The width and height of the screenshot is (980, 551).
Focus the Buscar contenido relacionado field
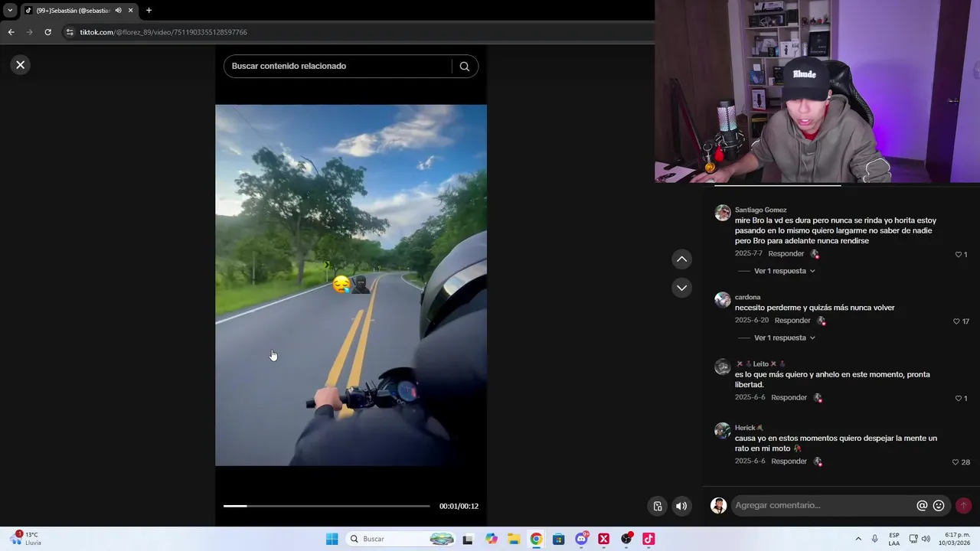pos(337,67)
